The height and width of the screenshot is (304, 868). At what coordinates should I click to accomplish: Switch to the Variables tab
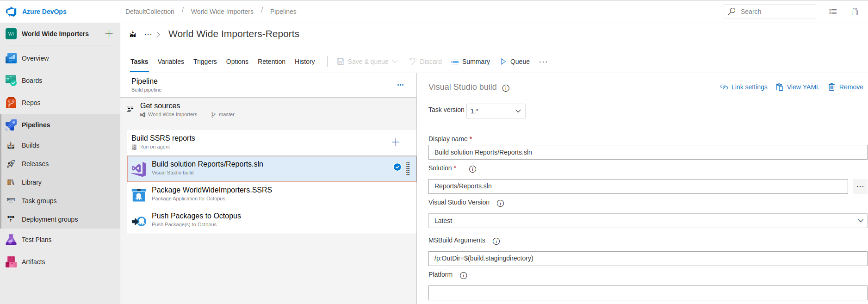171,62
